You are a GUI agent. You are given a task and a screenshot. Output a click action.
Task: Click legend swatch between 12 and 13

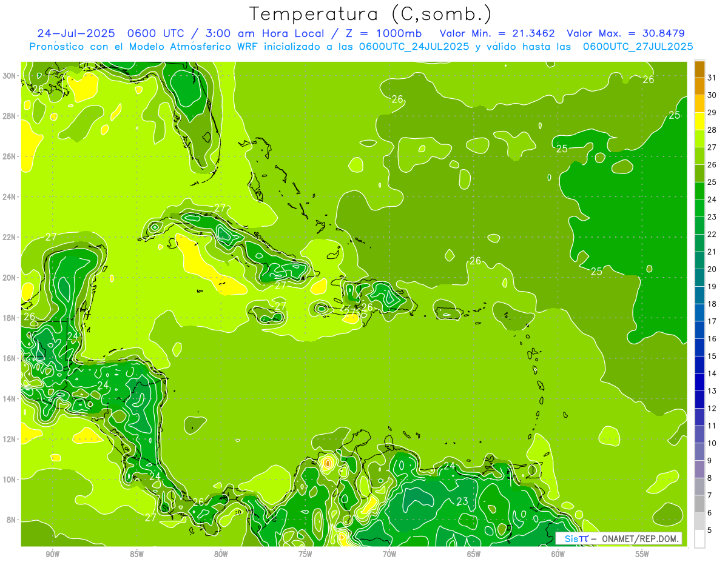point(699,400)
